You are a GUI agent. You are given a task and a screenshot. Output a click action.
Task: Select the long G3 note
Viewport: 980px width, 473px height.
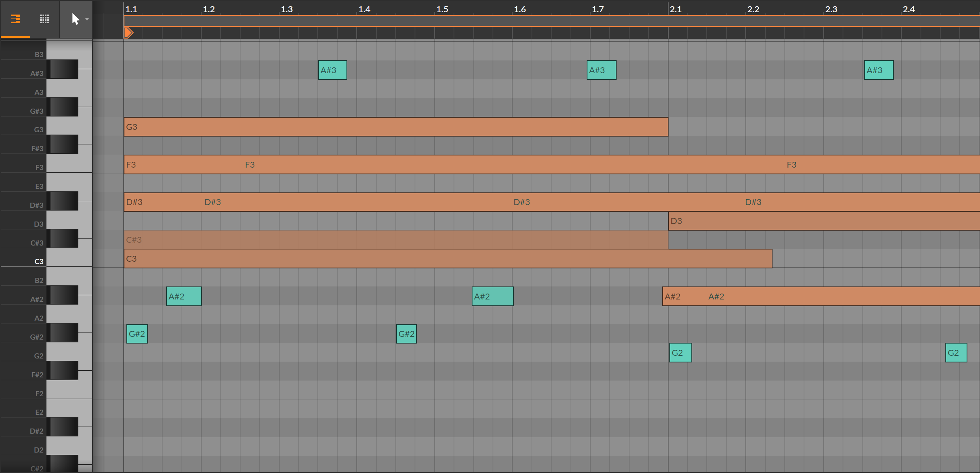click(x=396, y=127)
